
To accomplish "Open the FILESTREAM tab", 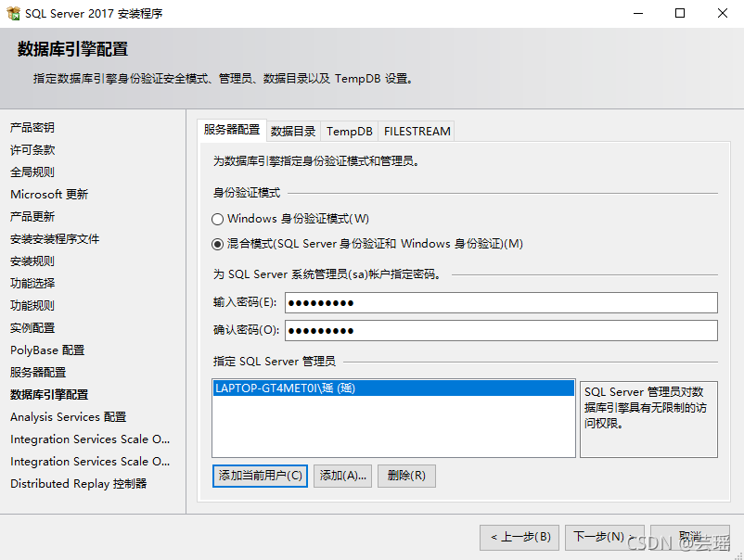I will pyautogui.click(x=417, y=132).
